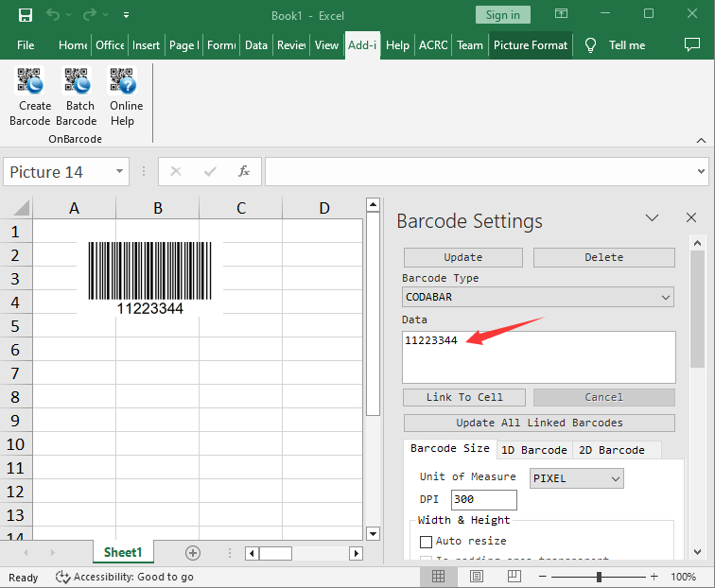Open the Picture Format ribbon tab
The height and width of the screenshot is (588, 715).
(x=531, y=45)
